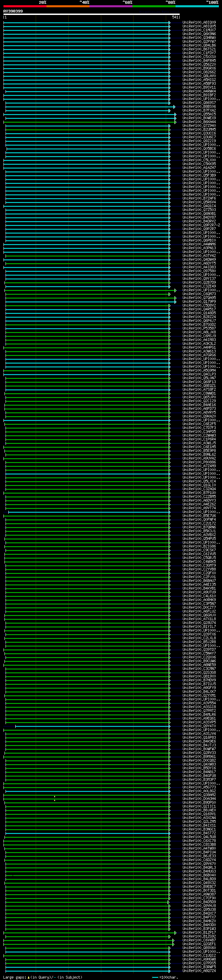Click label UniRef100_A4RWK4

(x=199, y=91)
